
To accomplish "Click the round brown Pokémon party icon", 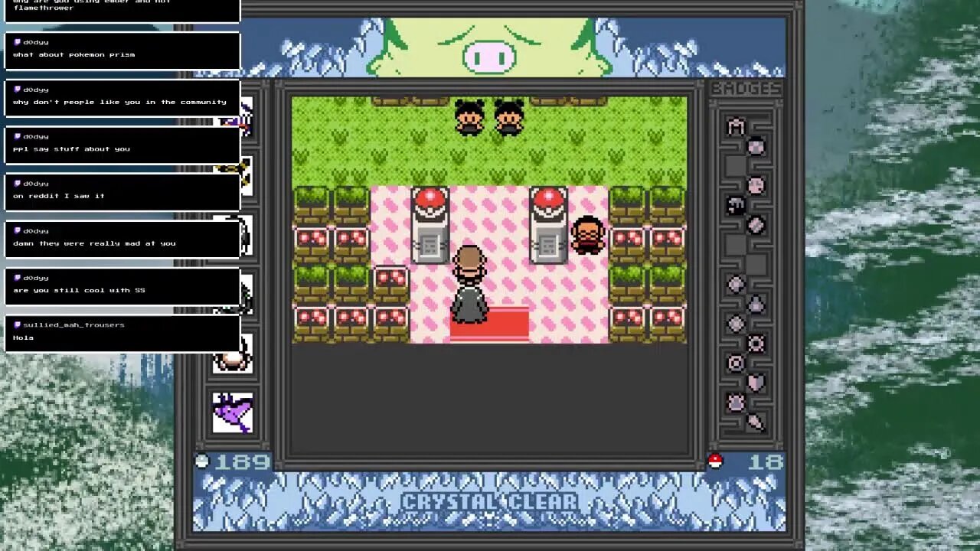I will pyautogui.click(x=233, y=360).
